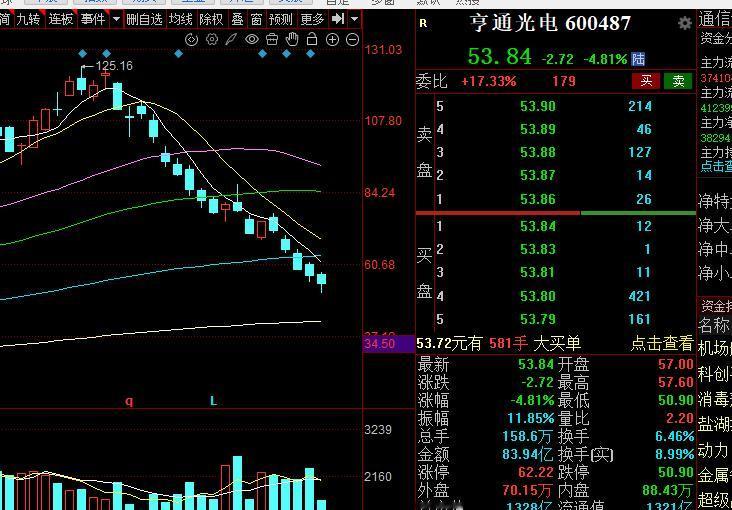Click 金额 value 83.94亿
This screenshot has width=732, height=510.
click(528, 454)
